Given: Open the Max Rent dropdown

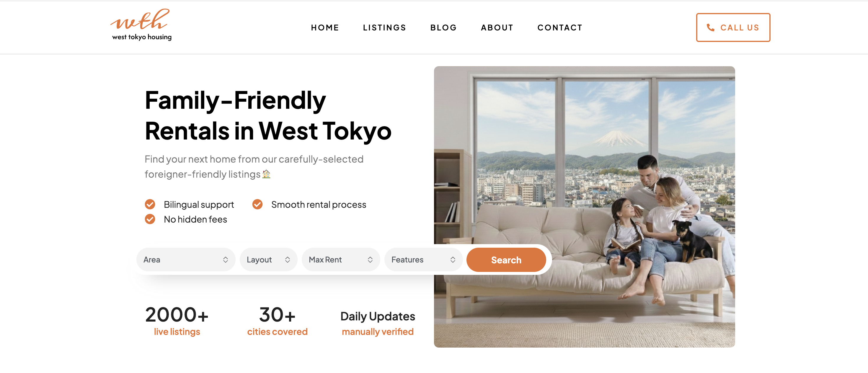Looking at the screenshot, I should click(341, 260).
